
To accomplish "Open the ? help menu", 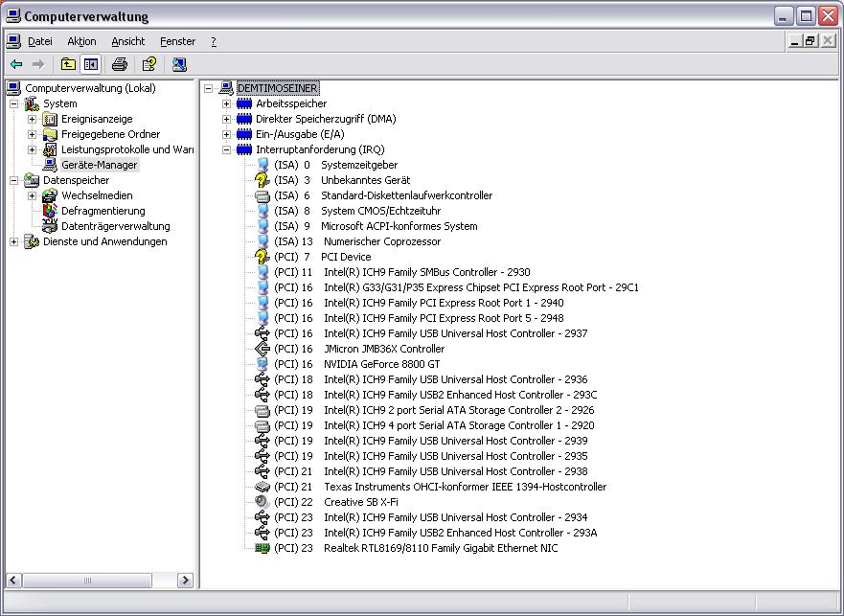I will (x=214, y=41).
